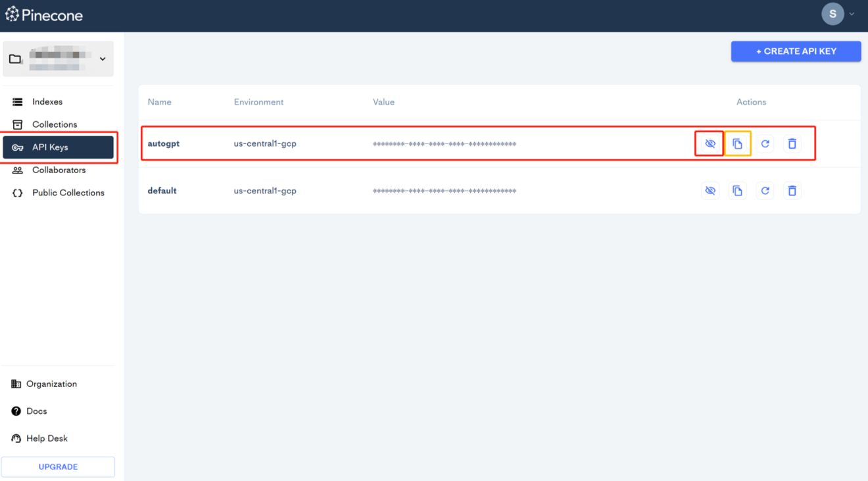
Task: Show the autogpt key value
Action: [710, 143]
